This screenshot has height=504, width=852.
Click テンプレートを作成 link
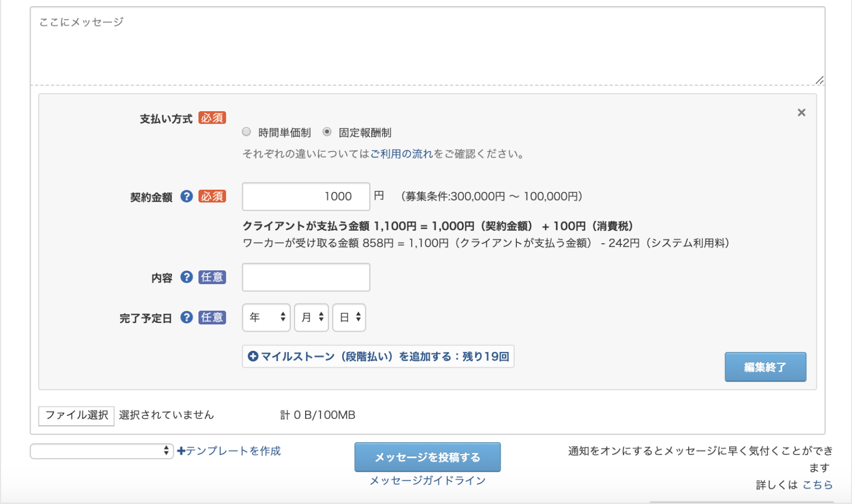coord(229,451)
